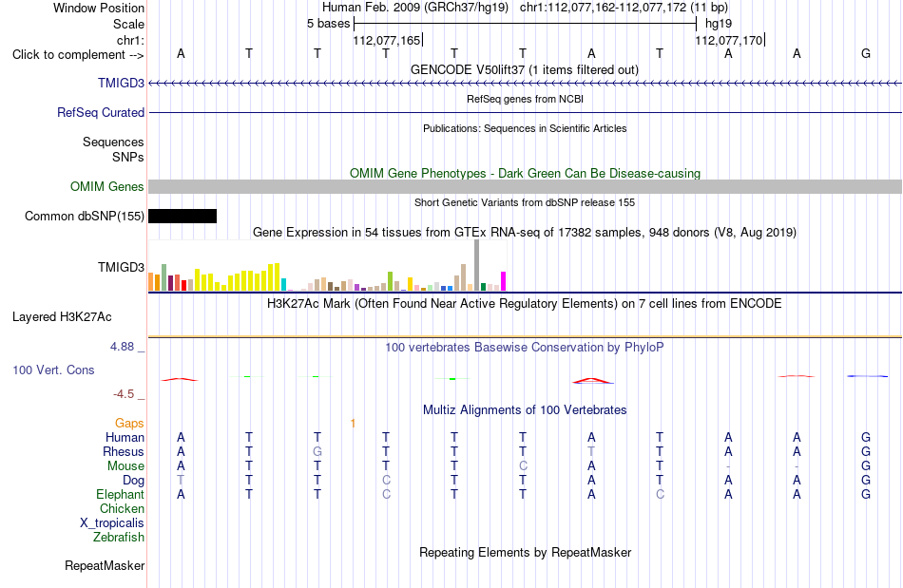
Task: Select the RefSeq Curated track label
Action: click(100, 112)
